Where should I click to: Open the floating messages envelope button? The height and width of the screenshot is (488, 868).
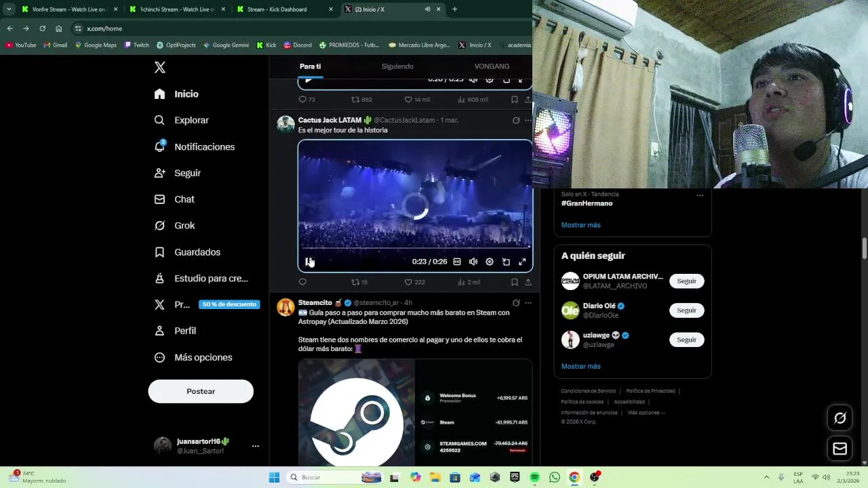[x=840, y=449]
